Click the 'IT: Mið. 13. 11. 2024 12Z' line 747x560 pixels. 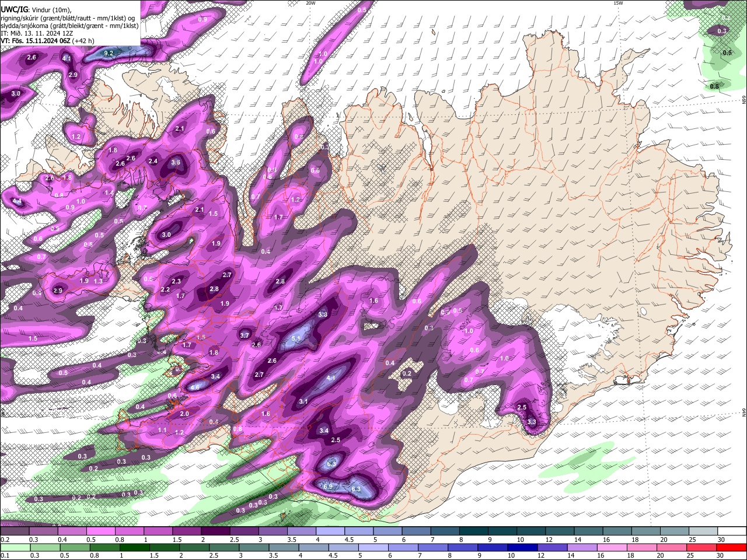pos(38,33)
